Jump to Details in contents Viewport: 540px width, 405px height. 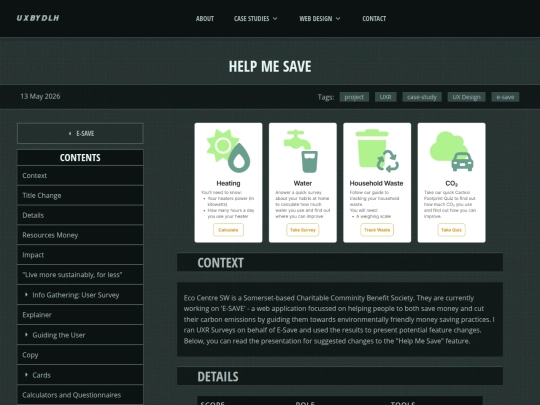tap(80, 216)
